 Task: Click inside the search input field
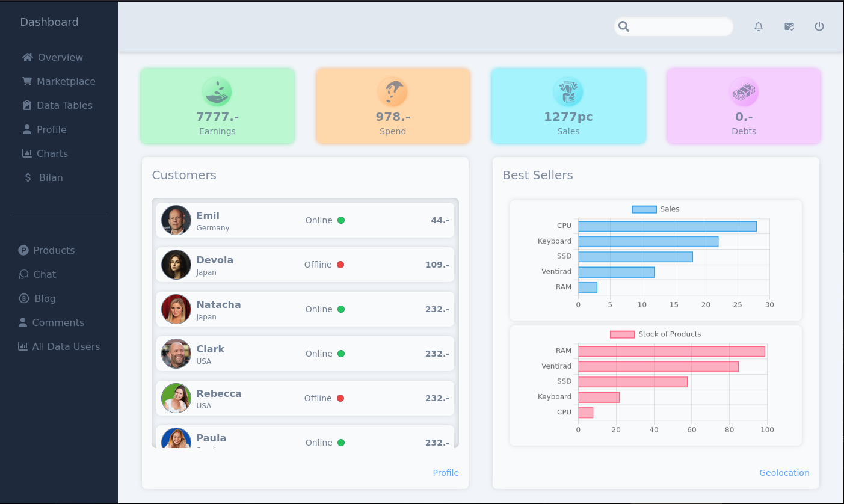(x=680, y=26)
